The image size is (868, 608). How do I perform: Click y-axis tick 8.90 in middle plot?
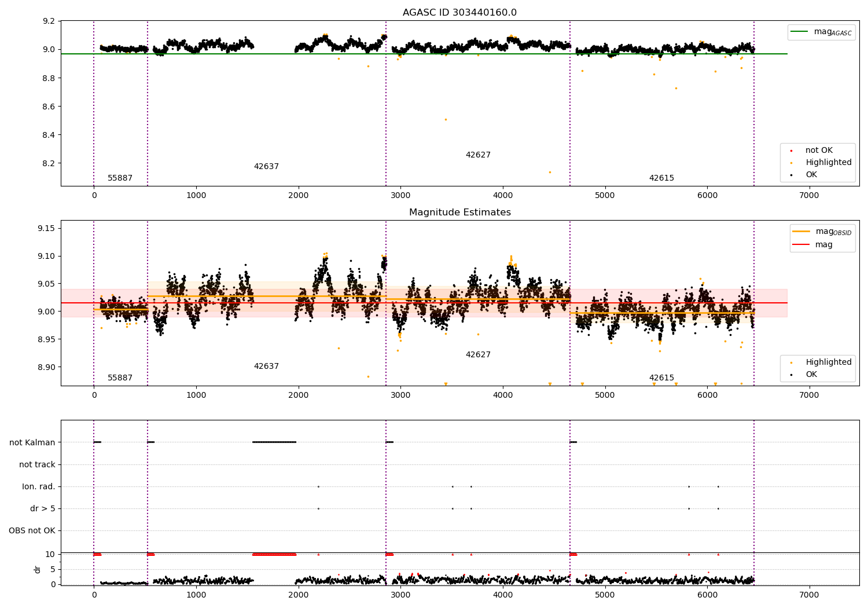[x=47, y=367]
